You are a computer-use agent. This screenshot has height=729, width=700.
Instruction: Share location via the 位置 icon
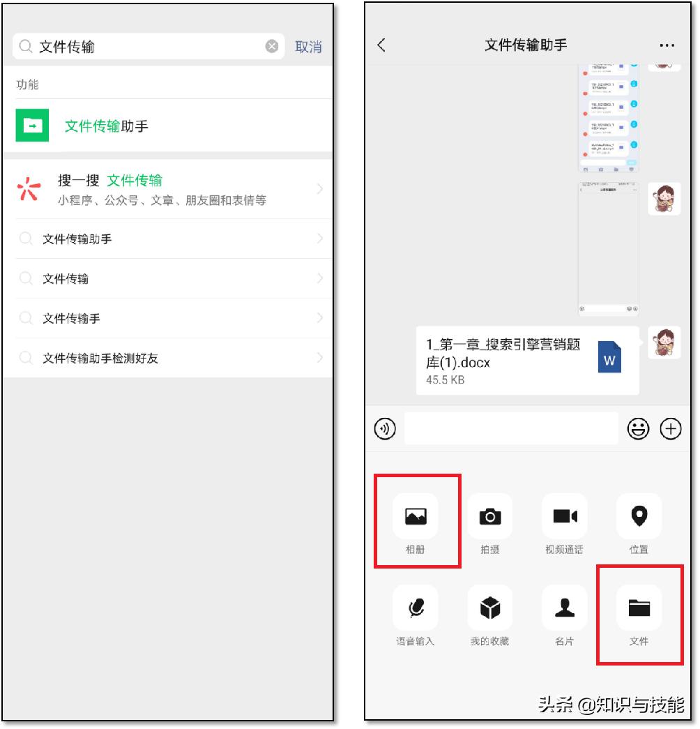click(639, 516)
